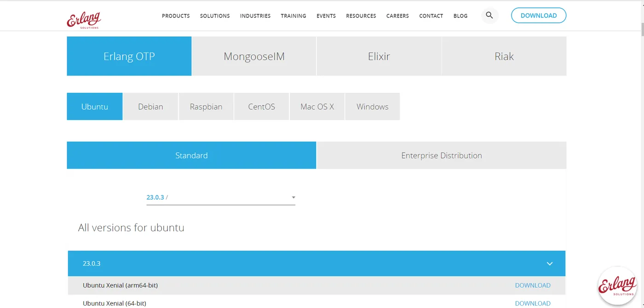Click the Ubuntu Xenial (64-bit) row text
644x308 pixels.
(x=115, y=303)
